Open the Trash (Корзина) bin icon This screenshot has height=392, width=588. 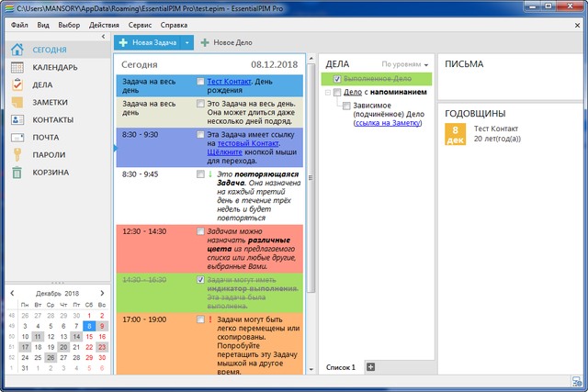(x=17, y=173)
